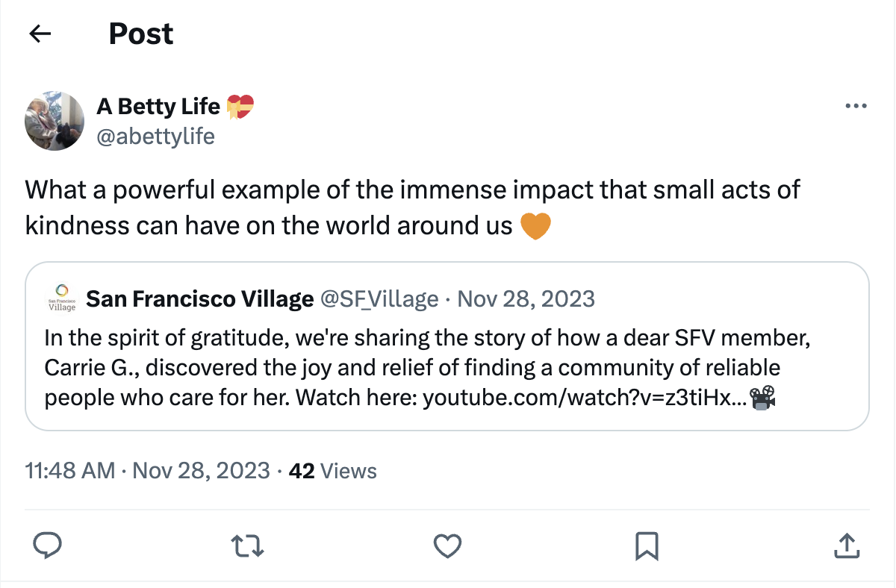Image resolution: width=896 pixels, height=588 pixels.
Task: Open the more options menu on the post
Action: [x=856, y=105]
